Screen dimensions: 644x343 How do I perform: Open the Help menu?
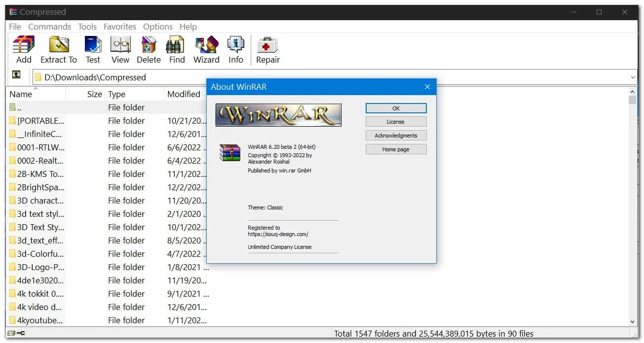pos(188,27)
